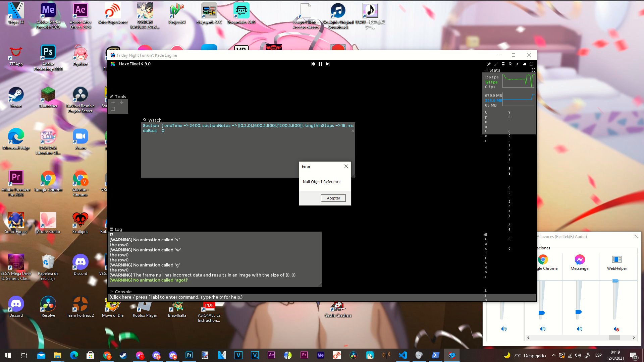Viewport: 644px width, 362px height.
Task: Pause the game with the pause playback button
Action: coord(320,64)
